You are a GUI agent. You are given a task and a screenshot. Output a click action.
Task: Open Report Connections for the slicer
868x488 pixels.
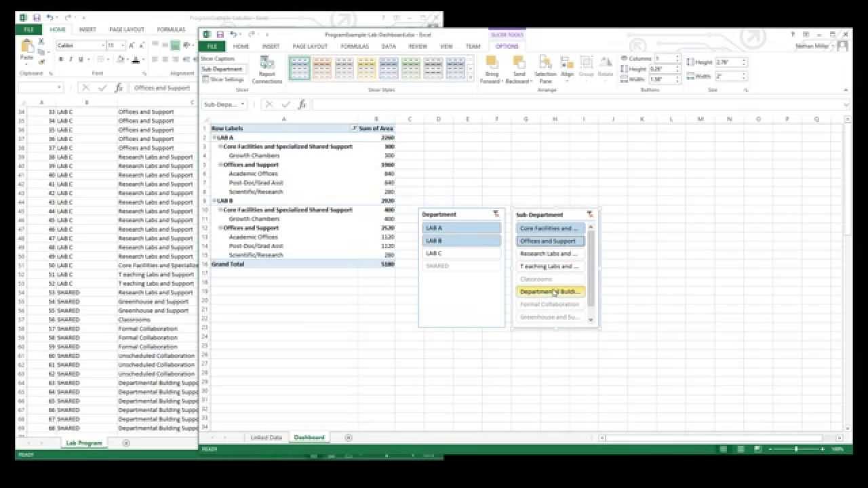pyautogui.click(x=267, y=68)
